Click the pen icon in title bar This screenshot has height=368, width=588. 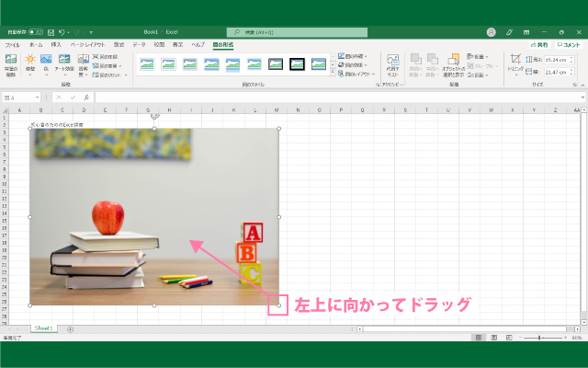coord(509,32)
